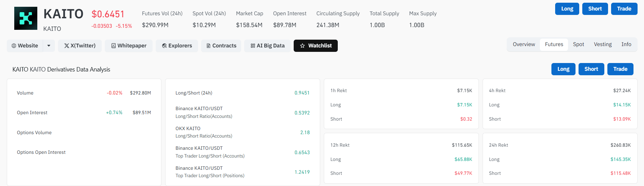Click the globe icon on Website button
The image size is (644, 186).
tap(14, 46)
